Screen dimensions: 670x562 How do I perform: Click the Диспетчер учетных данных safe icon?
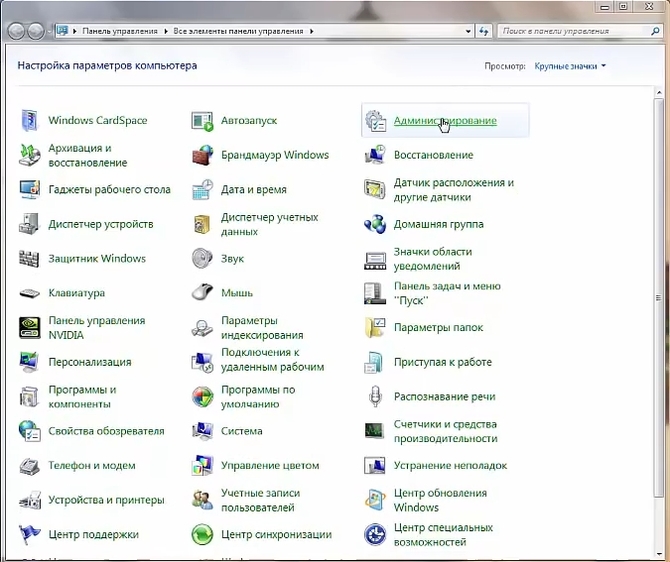(x=202, y=224)
